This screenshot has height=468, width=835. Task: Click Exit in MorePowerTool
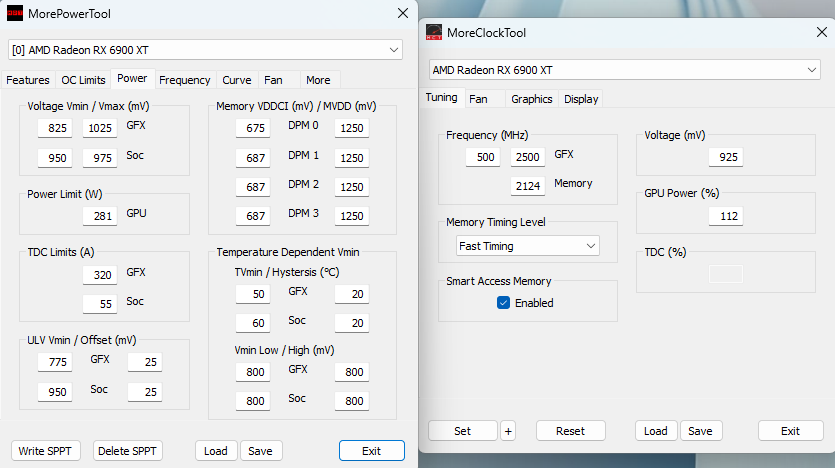372,451
